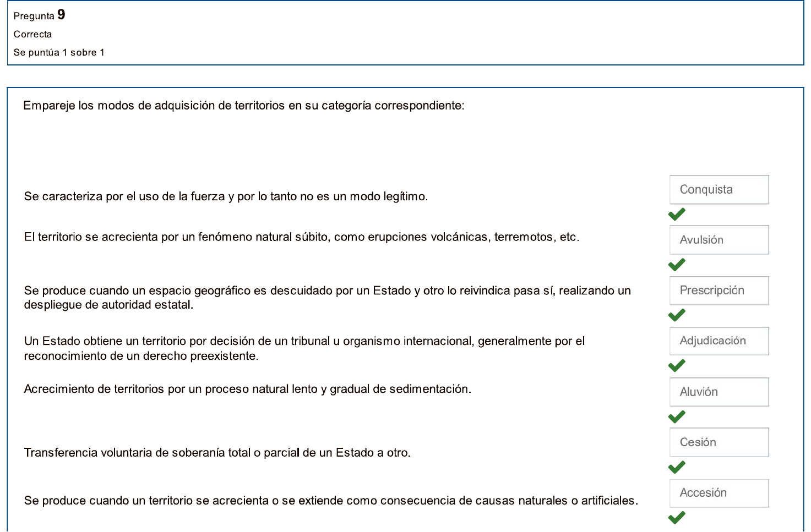This screenshot has width=811, height=532.
Task: Click the correct-answer checkmark below Prescripción
Action: (x=677, y=315)
